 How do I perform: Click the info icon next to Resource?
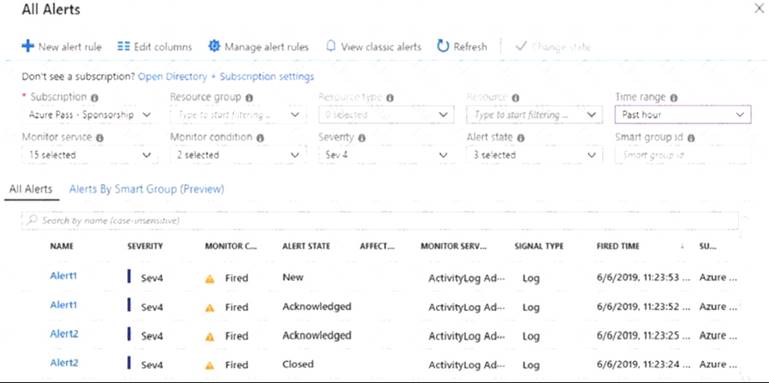coord(515,98)
